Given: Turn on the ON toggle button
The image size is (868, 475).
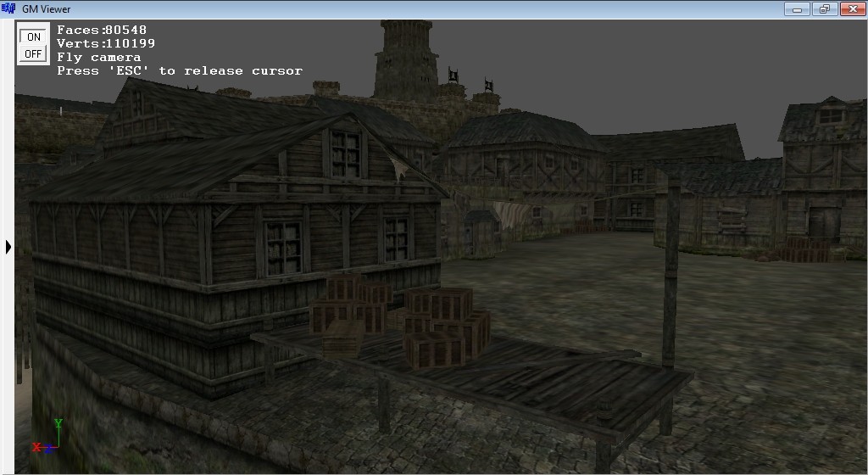Looking at the screenshot, I should click(33, 36).
